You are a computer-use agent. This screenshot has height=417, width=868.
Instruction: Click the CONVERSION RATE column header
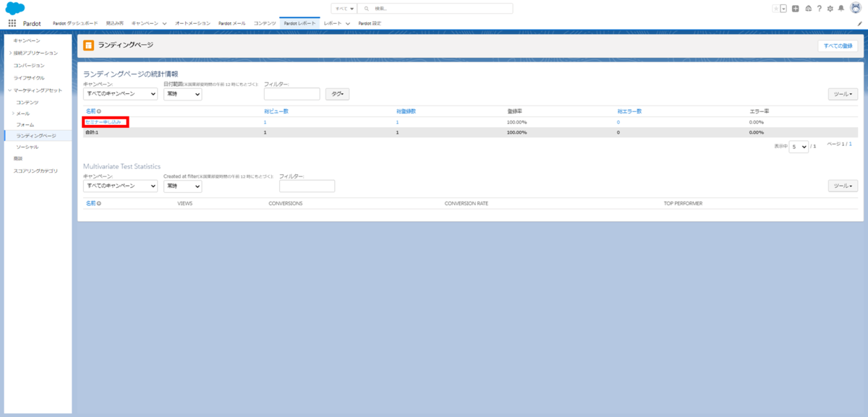(467, 204)
